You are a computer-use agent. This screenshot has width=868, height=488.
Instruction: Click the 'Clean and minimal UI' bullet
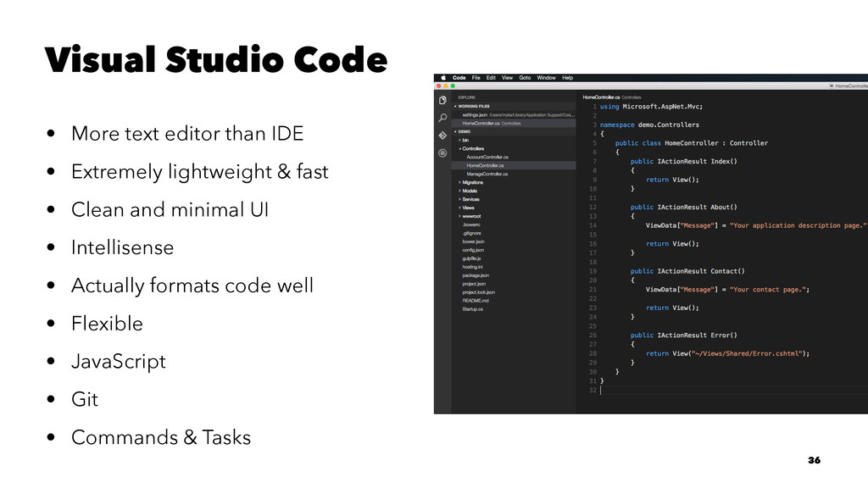click(x=170, y=210)
